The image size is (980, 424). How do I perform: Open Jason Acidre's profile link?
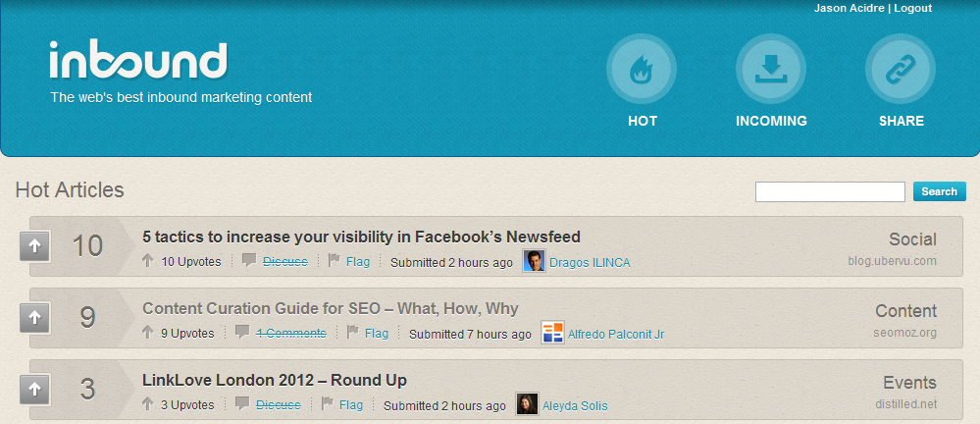pos(850,8)
